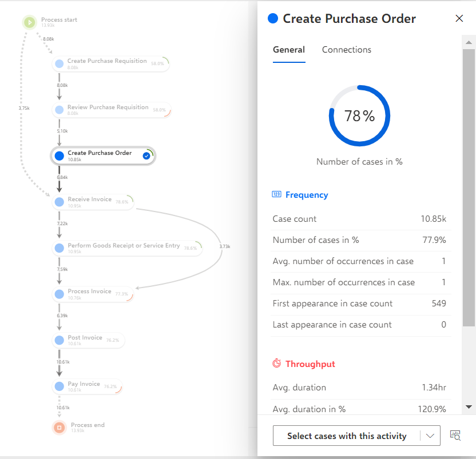Viewport: 476px width, 459px height.
Task: Click the 78% cases donut chart
Action: point(359,116)
